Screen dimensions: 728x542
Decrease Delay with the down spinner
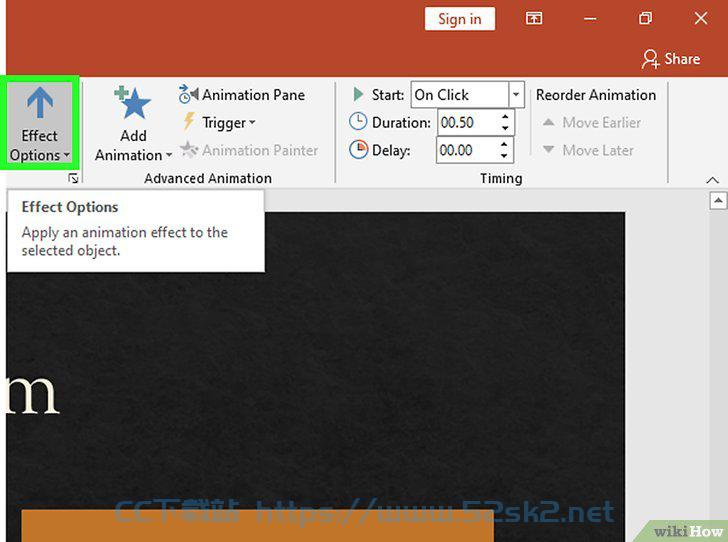tap(504, 157)
